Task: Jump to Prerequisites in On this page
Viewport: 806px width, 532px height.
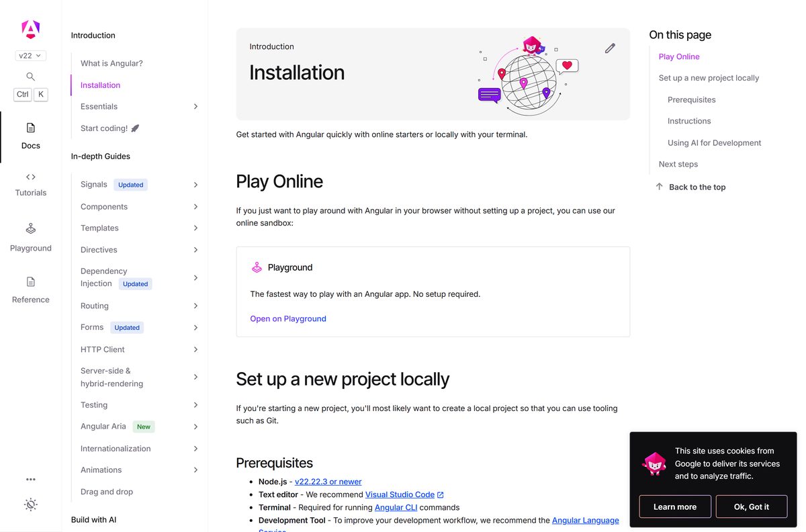Action: 691,99
